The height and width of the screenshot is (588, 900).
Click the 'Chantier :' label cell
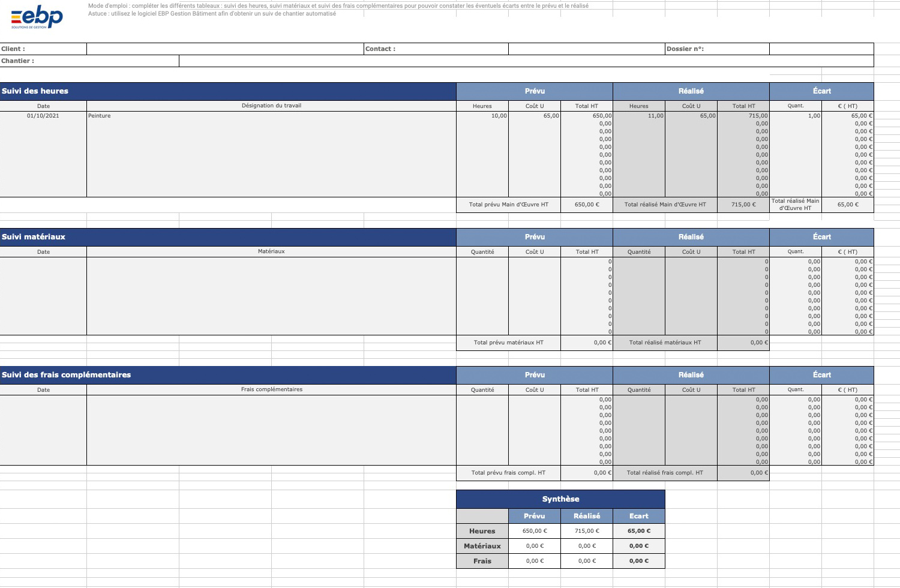point(89,61)
